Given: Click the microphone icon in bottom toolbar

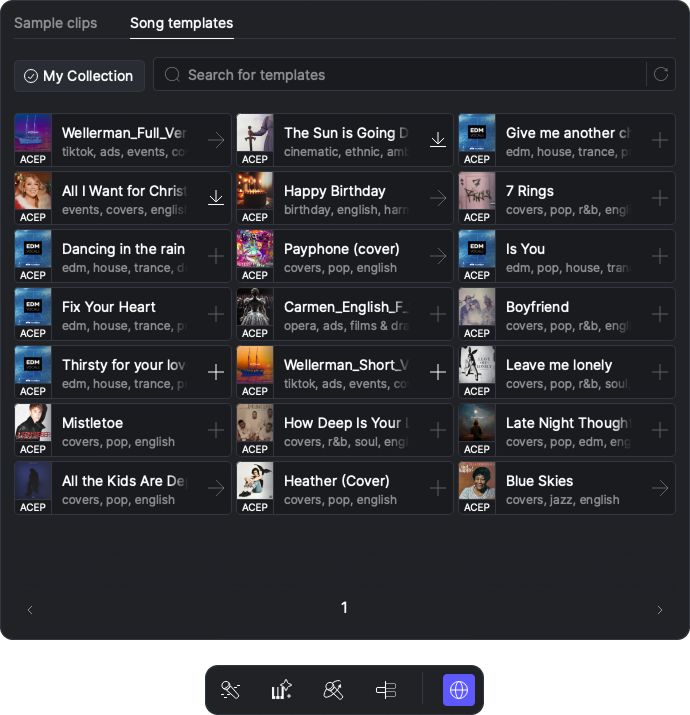Looking at the screenshot, I should coord(231,690).
